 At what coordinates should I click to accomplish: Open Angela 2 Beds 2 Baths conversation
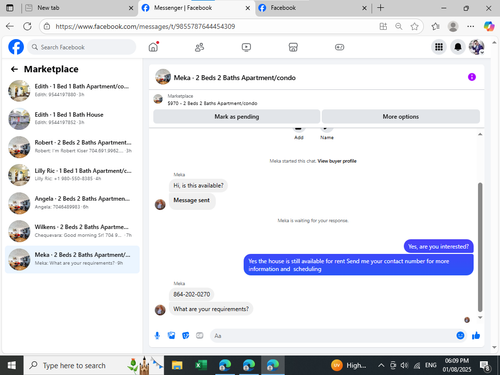click(72, 203)
